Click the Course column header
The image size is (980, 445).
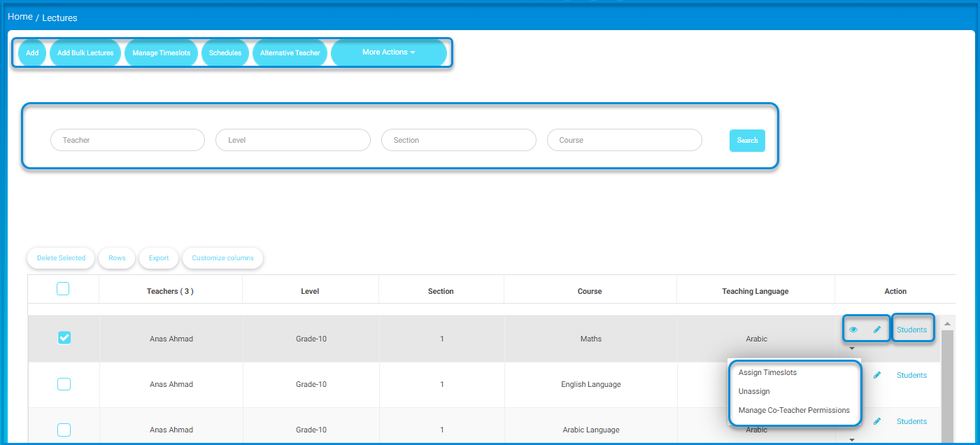590,291
